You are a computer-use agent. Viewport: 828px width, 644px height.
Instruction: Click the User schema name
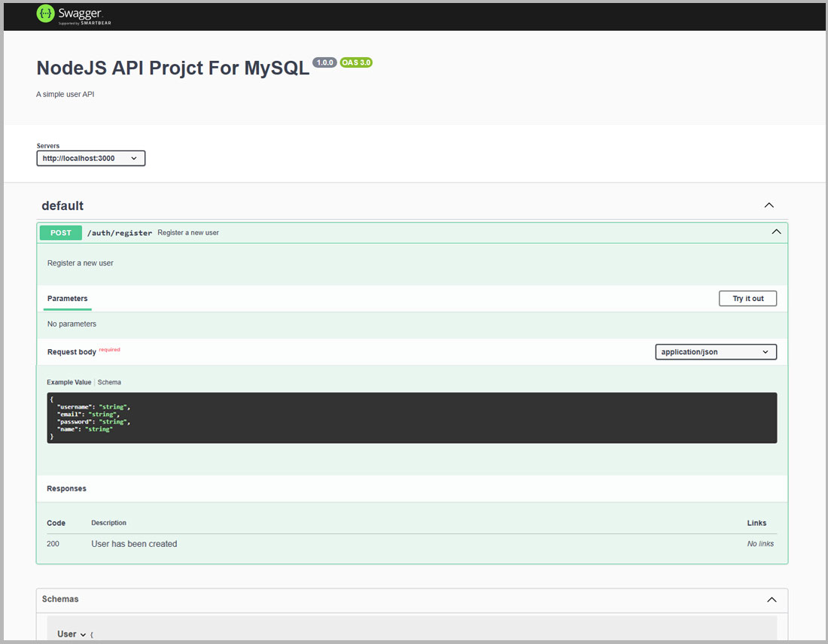[x=66, y=634]
